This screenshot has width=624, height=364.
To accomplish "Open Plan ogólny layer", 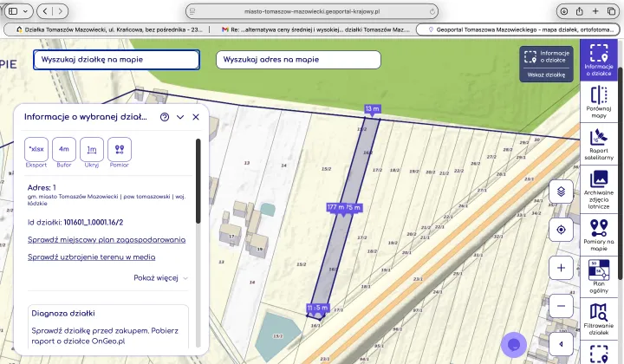I will click(599, 276).
